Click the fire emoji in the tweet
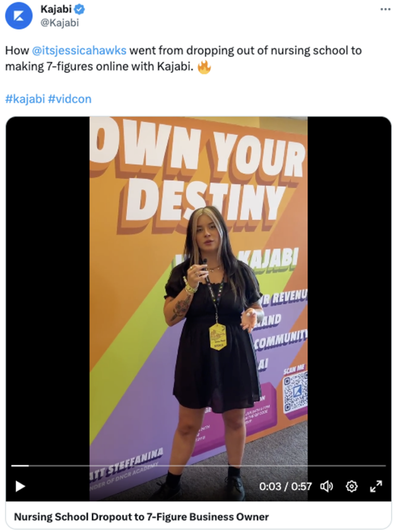The height and width of the screenshot is (532, 396). point(204,67)
